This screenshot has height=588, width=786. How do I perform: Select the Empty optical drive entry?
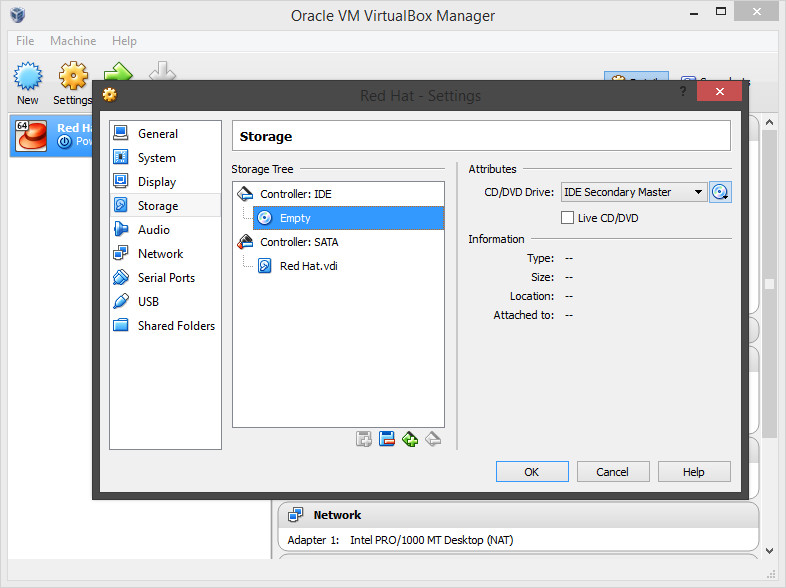click(348, 218)
